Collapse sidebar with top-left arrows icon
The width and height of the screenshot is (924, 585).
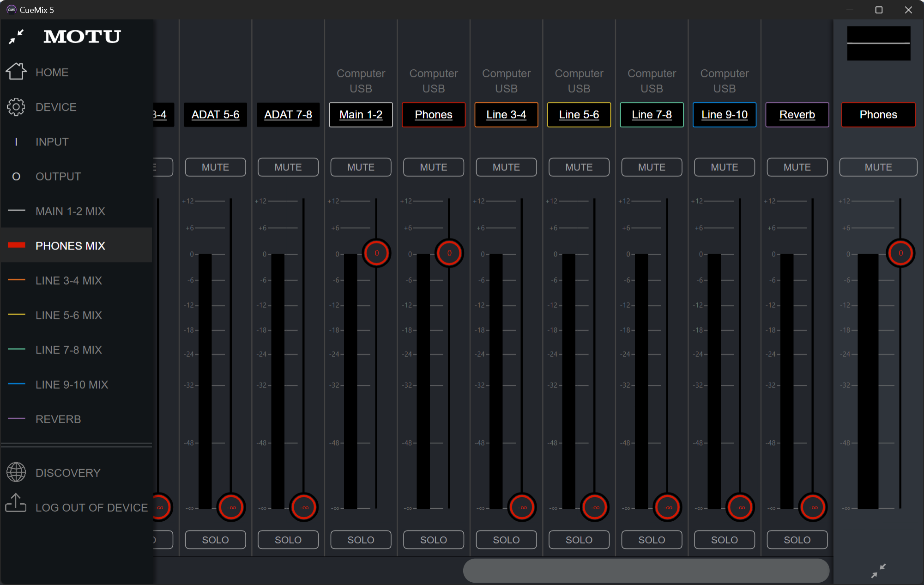(16, 37)
